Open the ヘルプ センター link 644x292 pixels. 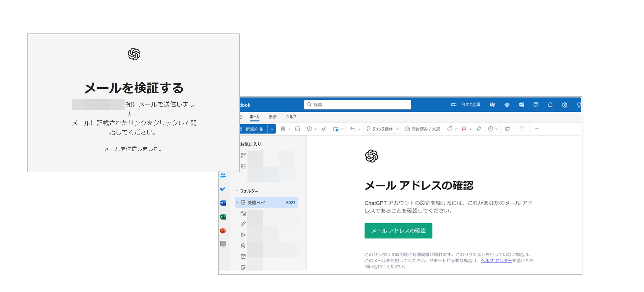[x=496, y=260]
